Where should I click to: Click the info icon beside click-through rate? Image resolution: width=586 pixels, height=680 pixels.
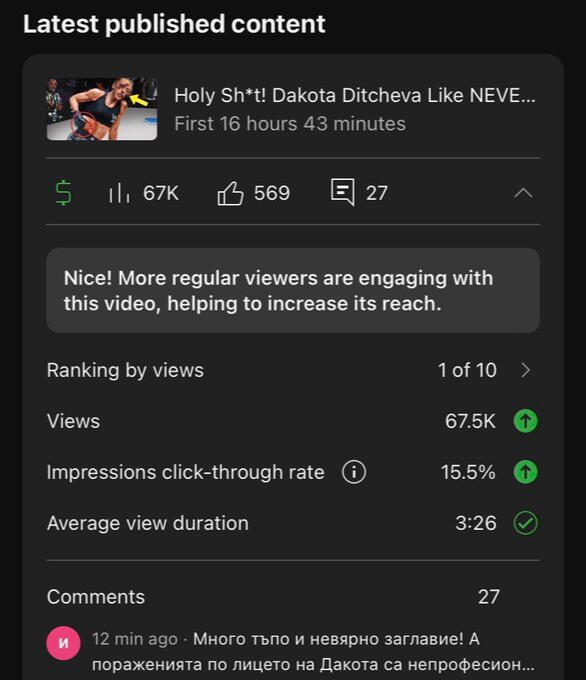(x=354, y=472)
